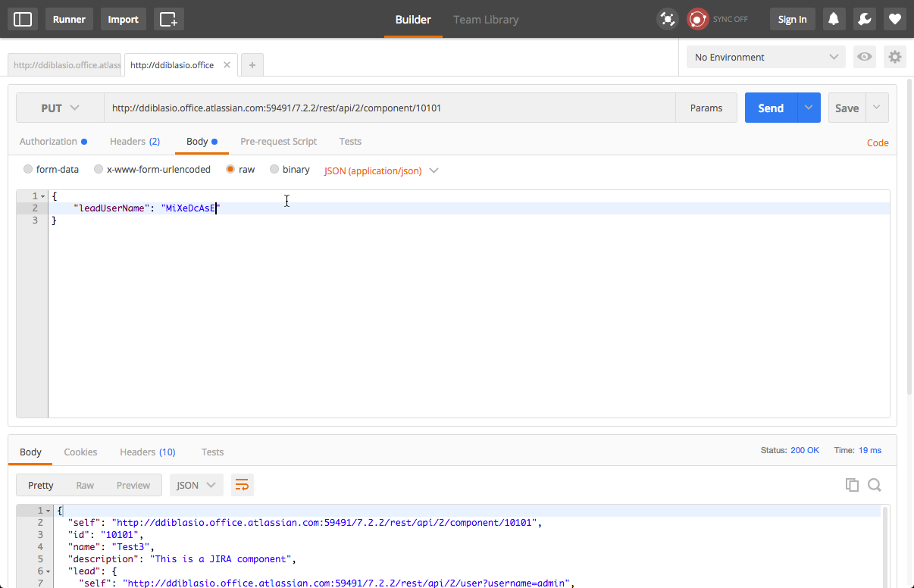Screen dimensions: 914x588
Task: Switch to the Pre-request Script tab
Action: tap(278, 141)
